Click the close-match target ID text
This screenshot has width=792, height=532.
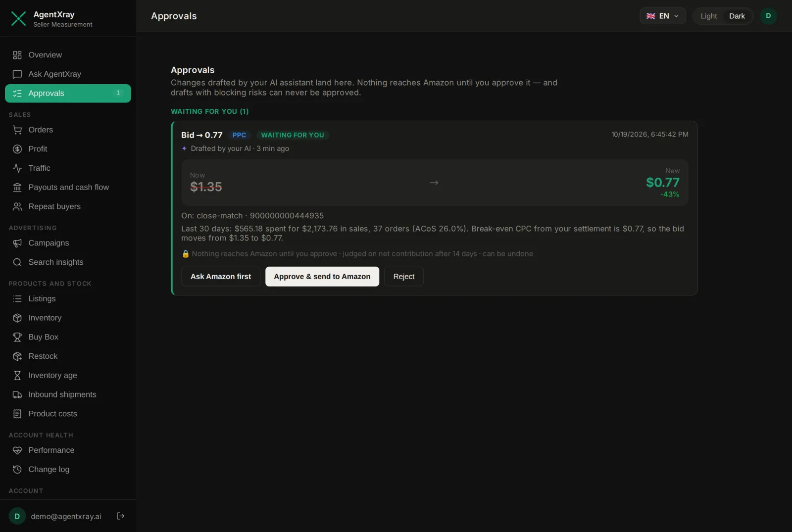click(252, 216)
